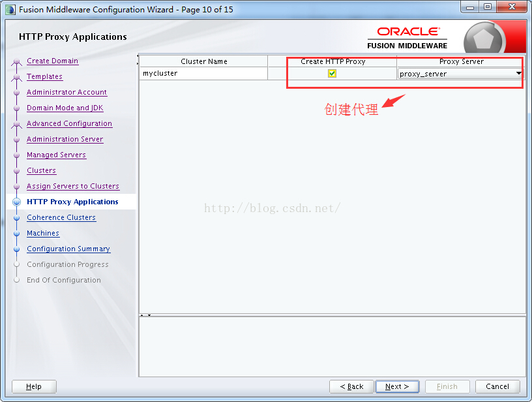Click the wizard globe icon in title bar
The image size is (532, 402).
[10, 10]
